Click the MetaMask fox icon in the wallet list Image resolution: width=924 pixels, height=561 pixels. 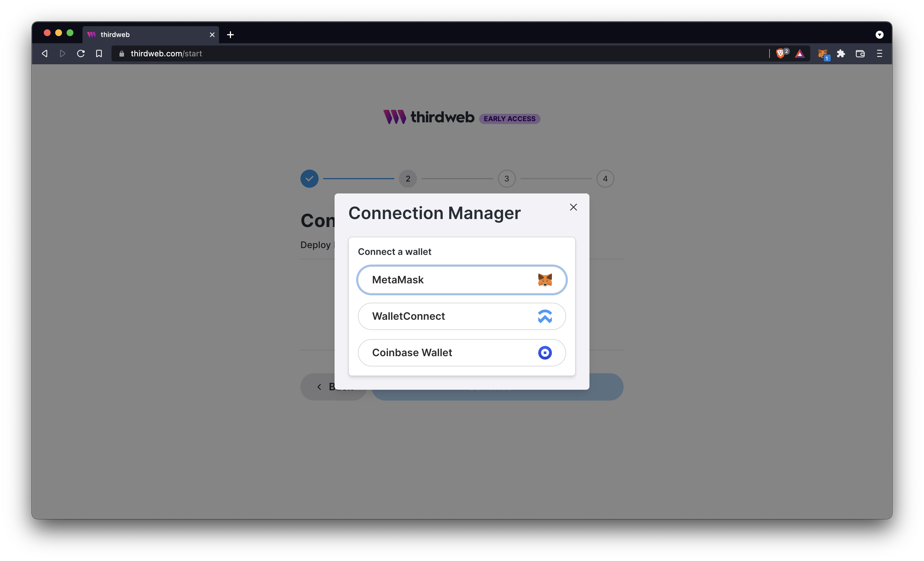[x=544, y=280]
